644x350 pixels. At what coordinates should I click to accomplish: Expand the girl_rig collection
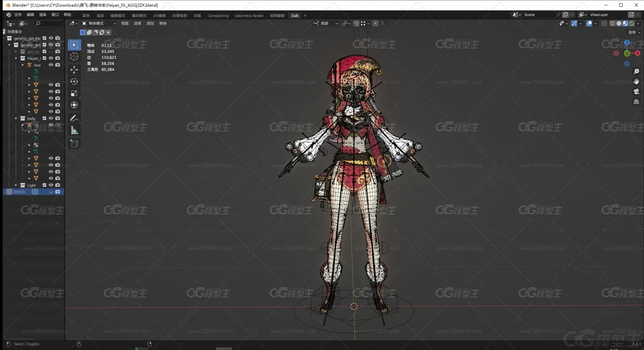pyautogui.click(x=16, y=52)
